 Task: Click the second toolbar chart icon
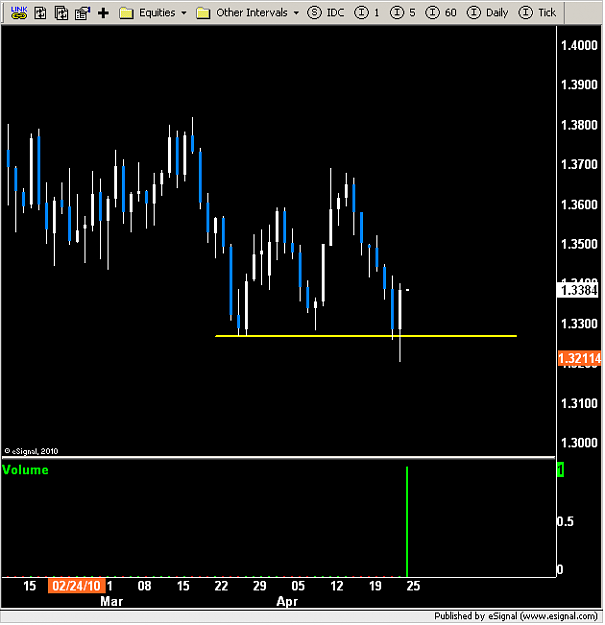(40, 13)
